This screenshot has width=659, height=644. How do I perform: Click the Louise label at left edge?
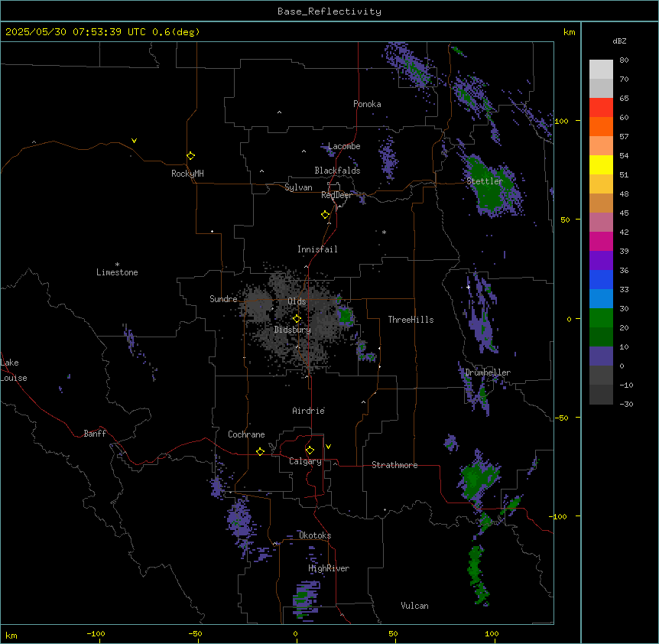[x=14, y=379]
